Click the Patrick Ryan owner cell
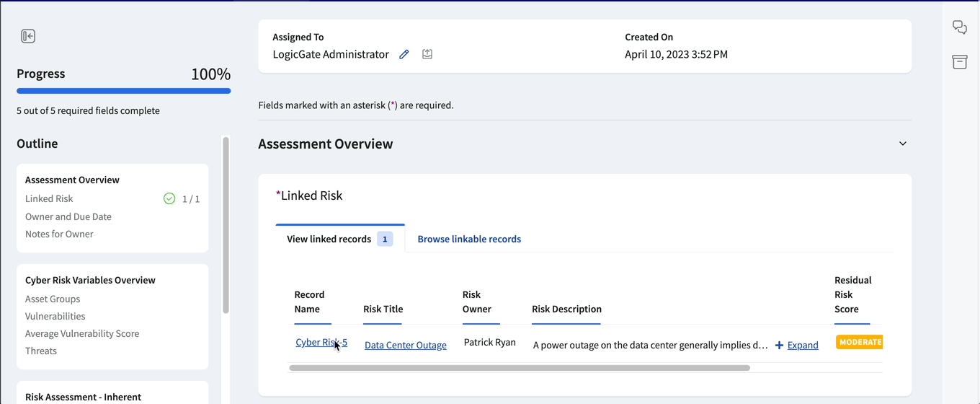Viewport: 980px width, 404px height. click(490, 342)
